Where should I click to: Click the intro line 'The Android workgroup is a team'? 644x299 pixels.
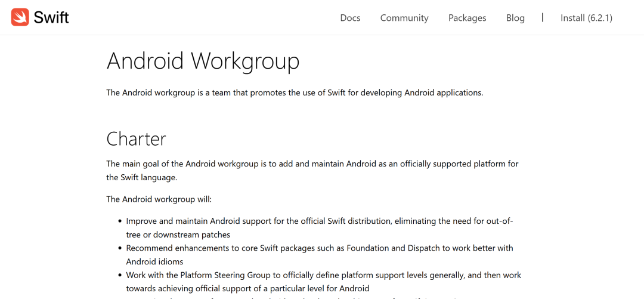point(295,93)
